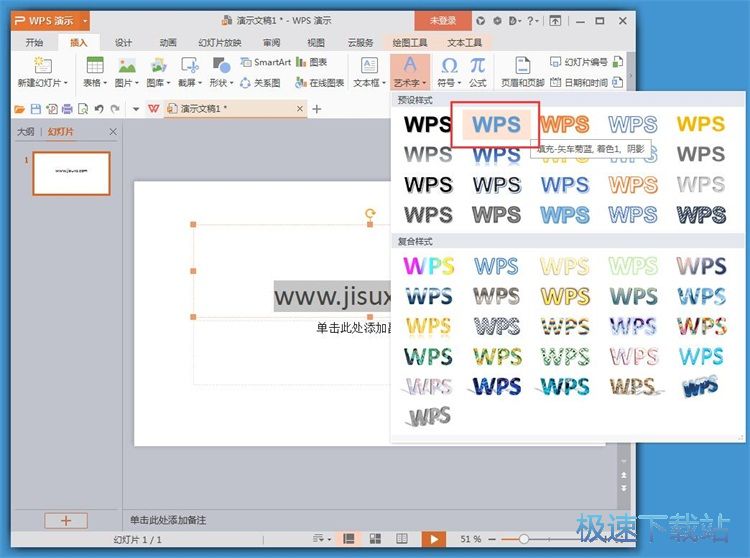The height and width of the screenshot is (558, 750).
Task: Insert 幻灯片编号 (slide number)
Action: 579,62
